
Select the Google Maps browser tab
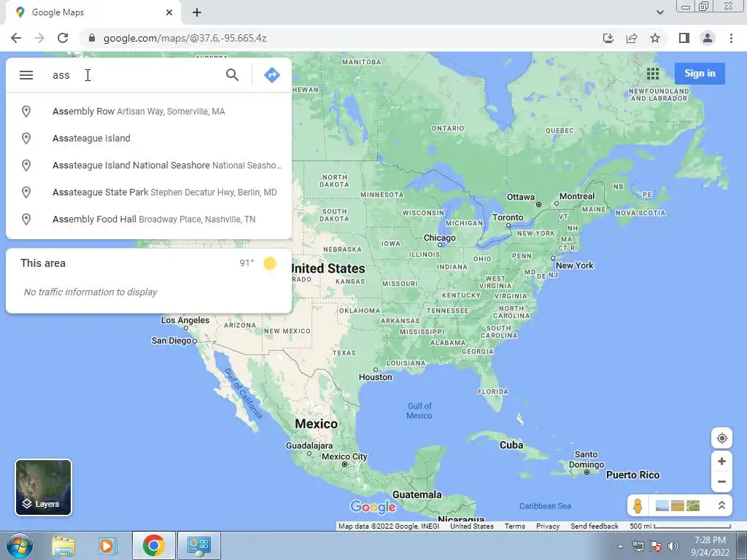tap(93, 12)
